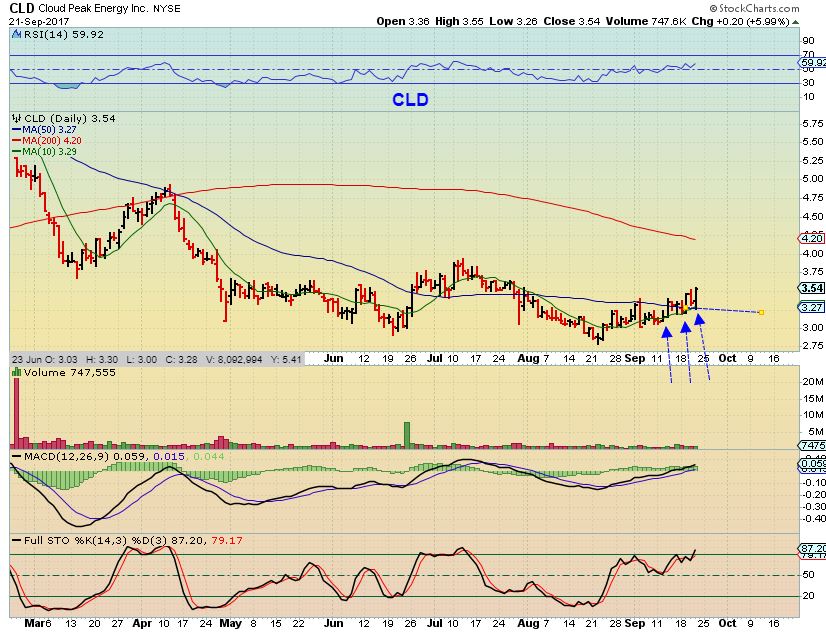This screenshot has height=632, width=826.
Task: Click the tall green volume spike bar in late June
Action: coord(407,435)
